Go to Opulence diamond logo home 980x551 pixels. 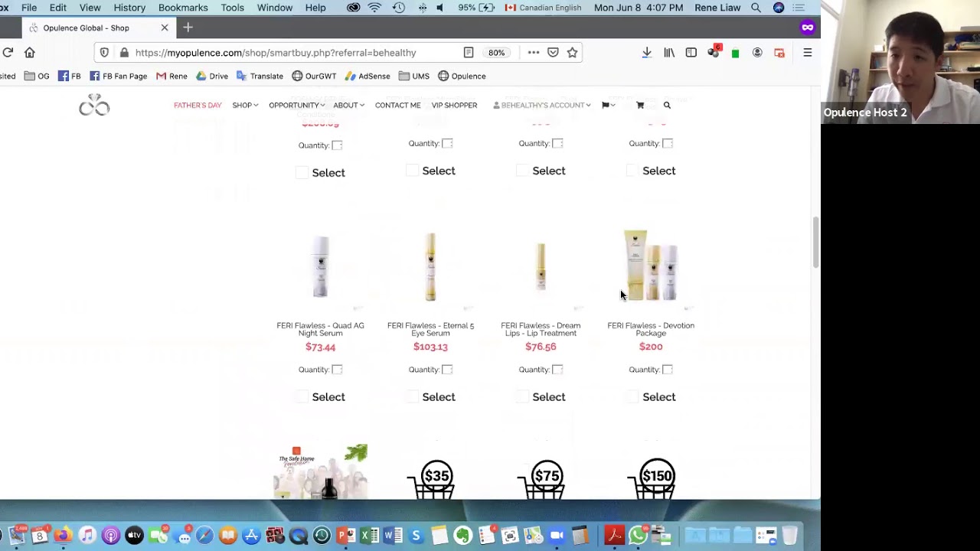(94, 105)
